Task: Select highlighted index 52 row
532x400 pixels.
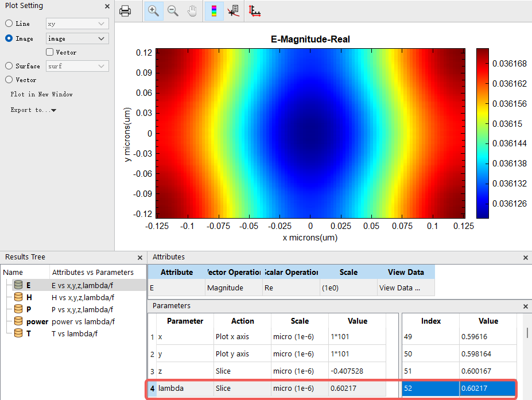Action: 459,388
